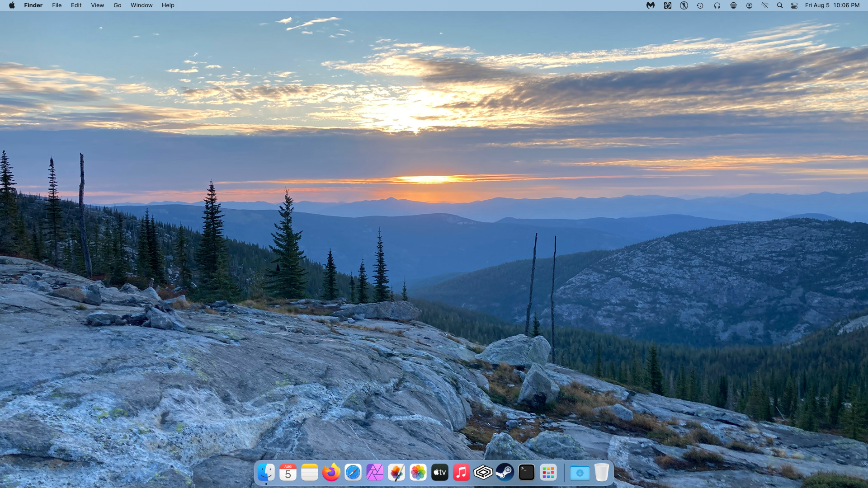
Task: Open Terminal from the Dock
Action: [x=527, y=473]
